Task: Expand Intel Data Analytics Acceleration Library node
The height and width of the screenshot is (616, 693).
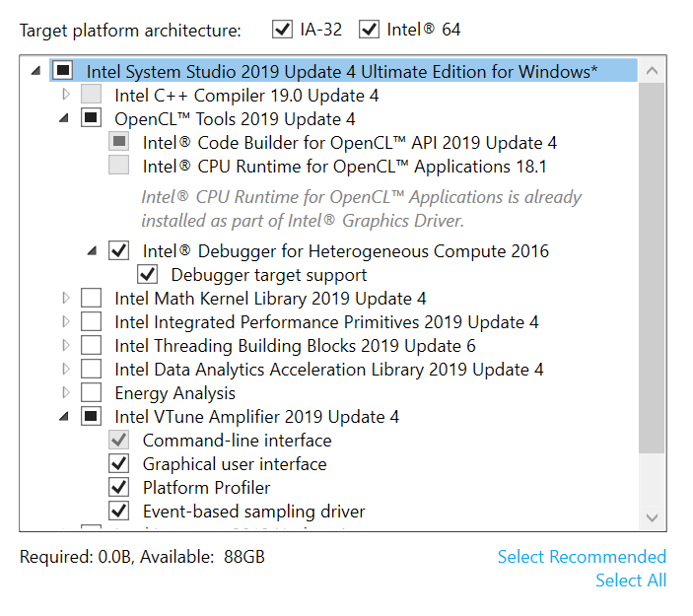Action: click(66, 369)
